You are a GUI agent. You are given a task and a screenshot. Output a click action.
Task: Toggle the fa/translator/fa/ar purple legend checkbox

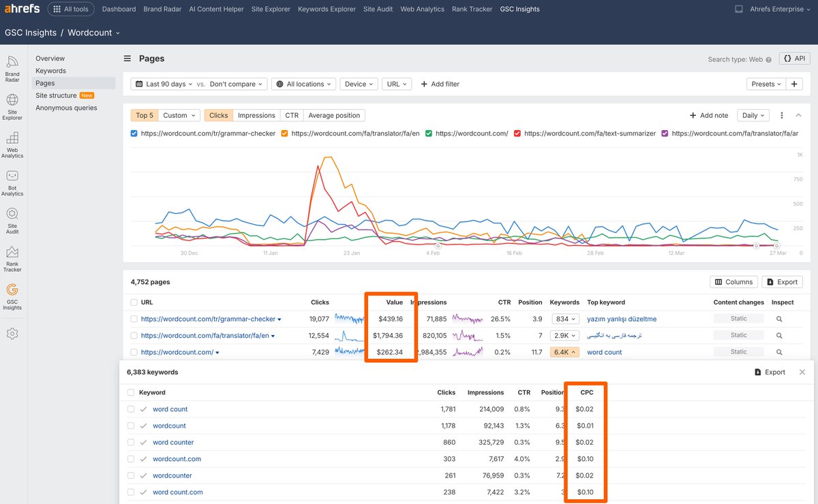(x=665, y=133)
